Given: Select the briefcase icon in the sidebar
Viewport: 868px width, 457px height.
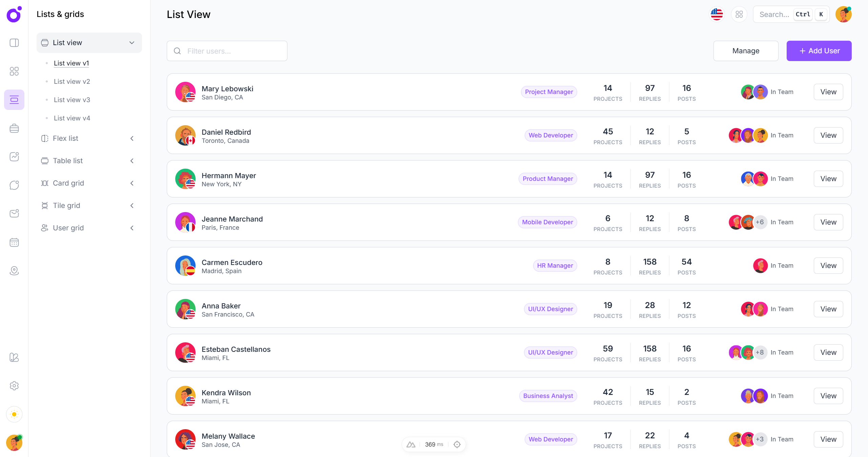Looking at the screenshot, I should click(14, 128).
